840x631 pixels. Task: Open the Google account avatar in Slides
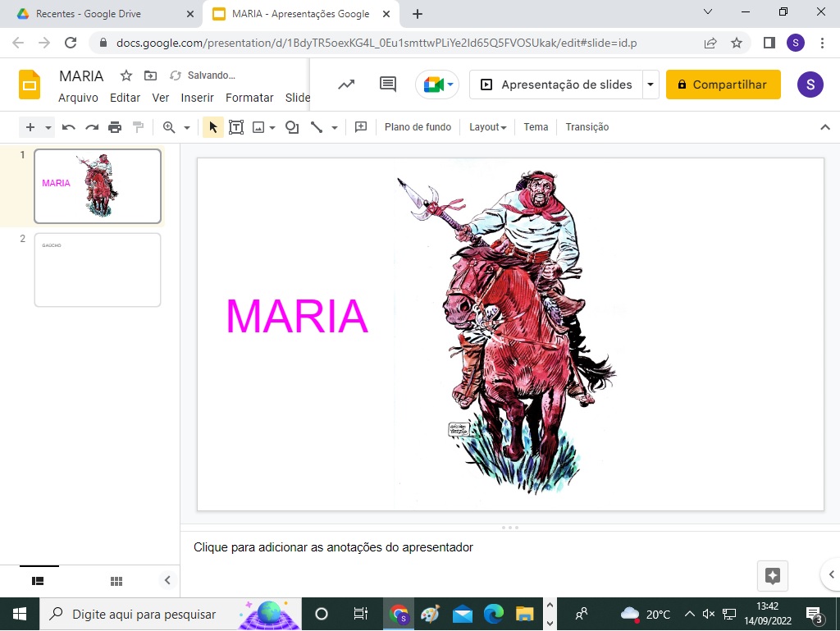(x=810, y=85)
